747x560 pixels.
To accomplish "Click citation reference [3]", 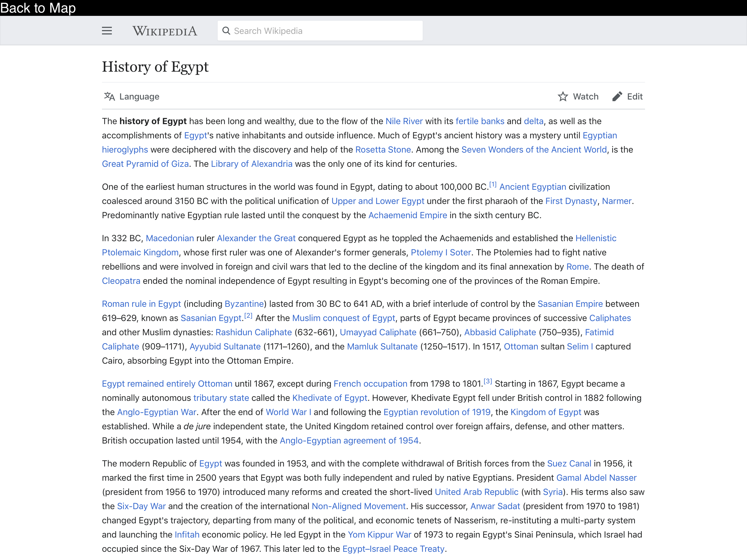I will tap(488, 381).
